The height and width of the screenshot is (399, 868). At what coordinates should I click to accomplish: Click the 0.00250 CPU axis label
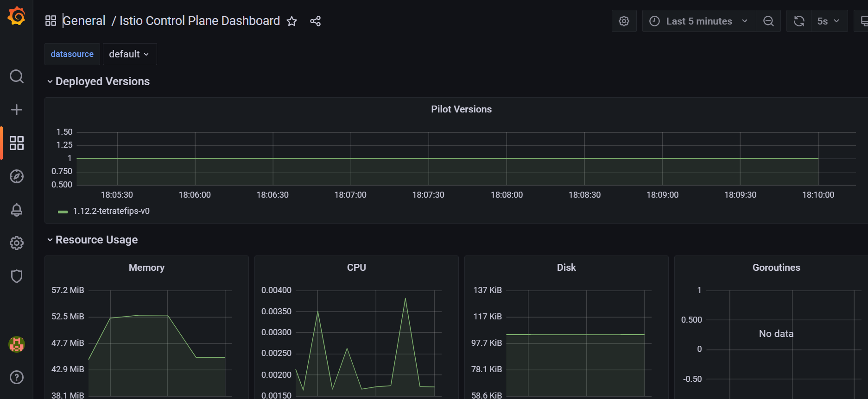coord(276,353)
